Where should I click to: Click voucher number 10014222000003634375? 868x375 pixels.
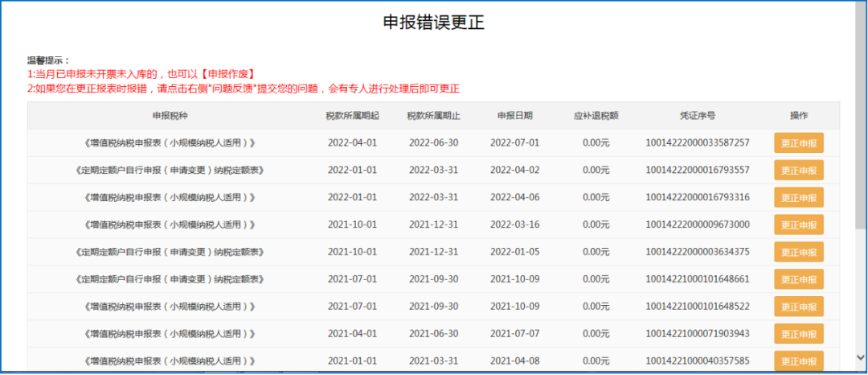click(x=698, y=252)
